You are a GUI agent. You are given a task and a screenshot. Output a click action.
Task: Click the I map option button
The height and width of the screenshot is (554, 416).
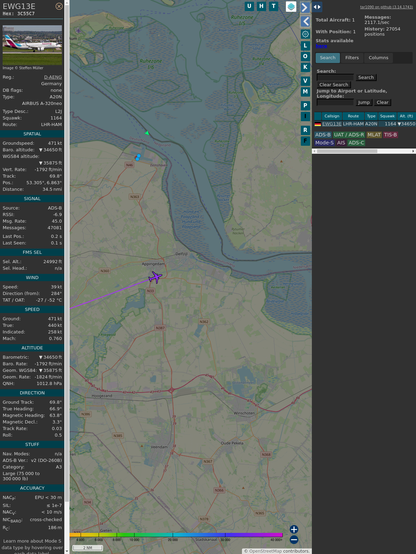305,116
